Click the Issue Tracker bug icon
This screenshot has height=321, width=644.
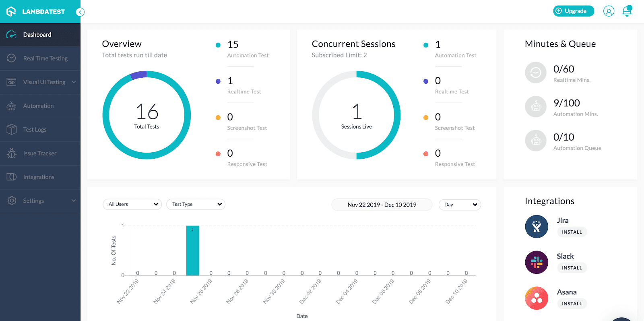(12, 153)
